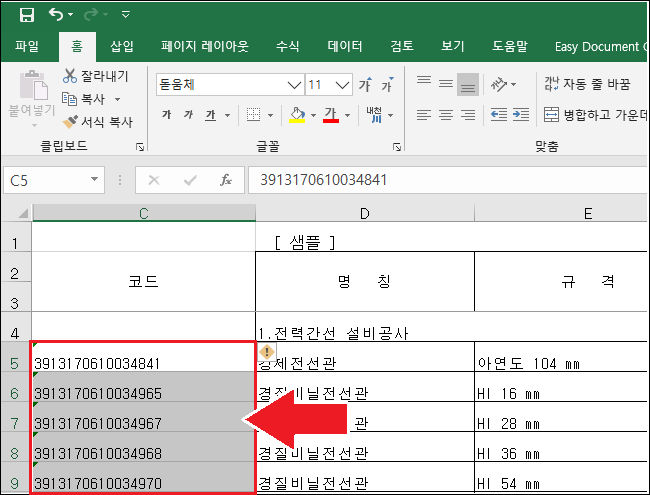Screen dimensions: 650x495
Task: Open the 검토 tab
Action: point(402,46)
